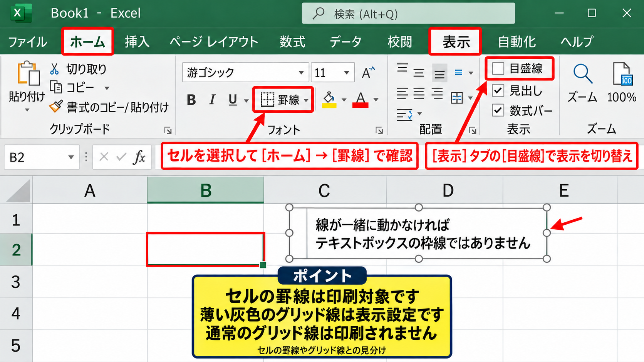
Task: Open the font size 11 dropdown
Action: (x=347, y=73)
